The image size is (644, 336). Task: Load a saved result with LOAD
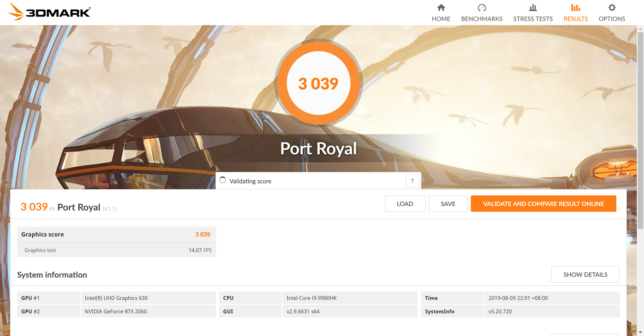405,204
